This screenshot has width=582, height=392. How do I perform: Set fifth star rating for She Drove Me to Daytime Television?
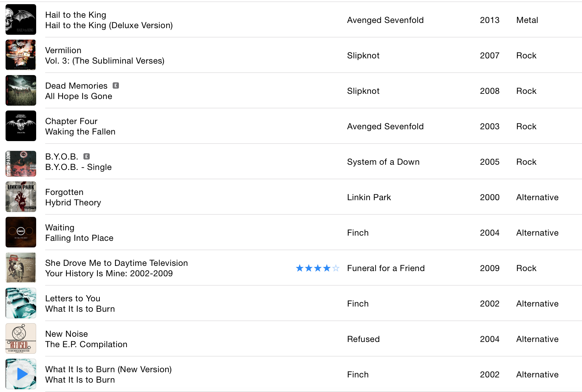(x=336, y=268)
